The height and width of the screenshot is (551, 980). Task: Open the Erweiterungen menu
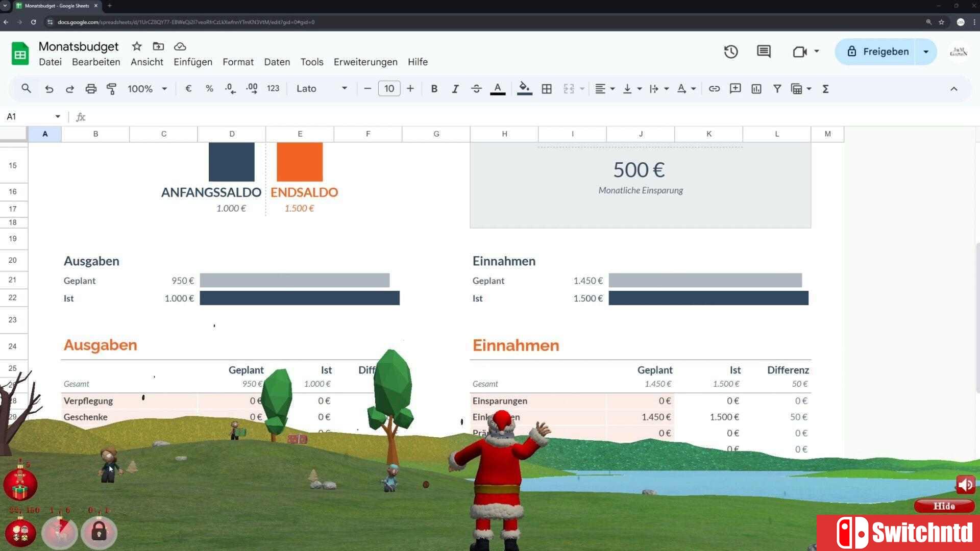click(x=365, y=62)
